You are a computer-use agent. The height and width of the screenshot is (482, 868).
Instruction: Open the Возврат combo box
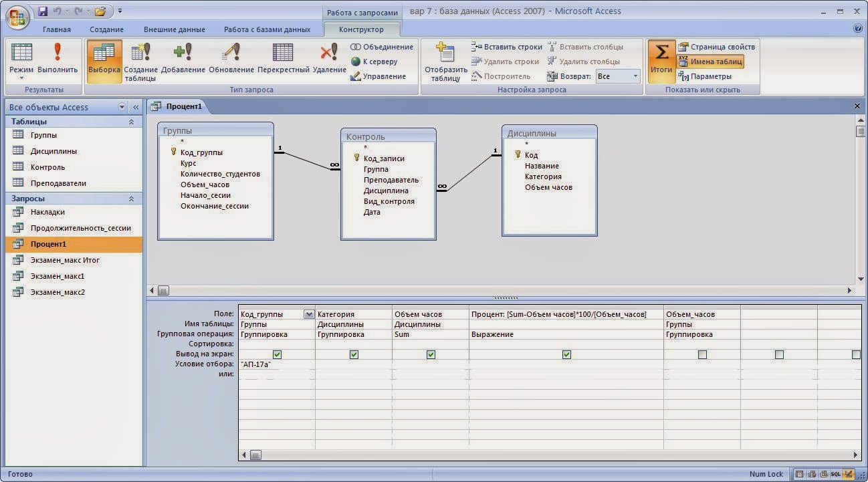pyautogui.click(x=618, y=76)
